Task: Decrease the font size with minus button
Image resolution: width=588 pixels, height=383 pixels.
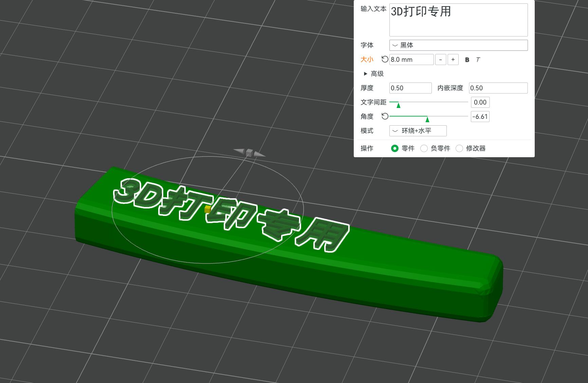Action: (441, 59)
